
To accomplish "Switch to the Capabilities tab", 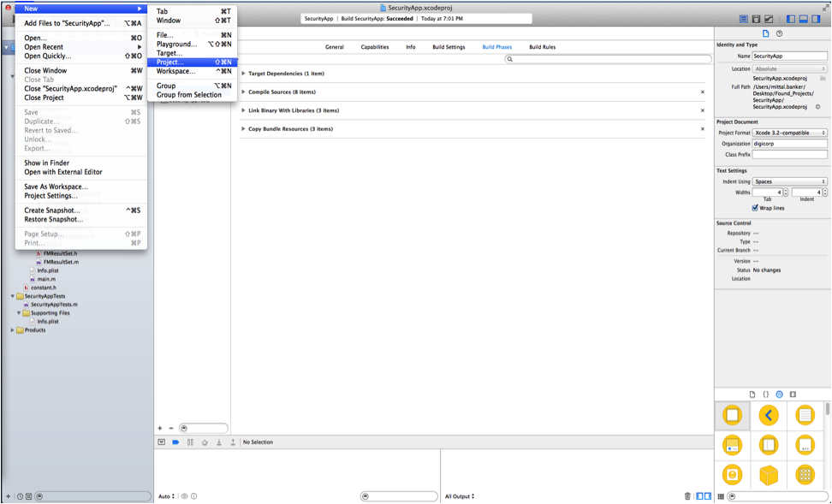I will [x=375, y=47].
